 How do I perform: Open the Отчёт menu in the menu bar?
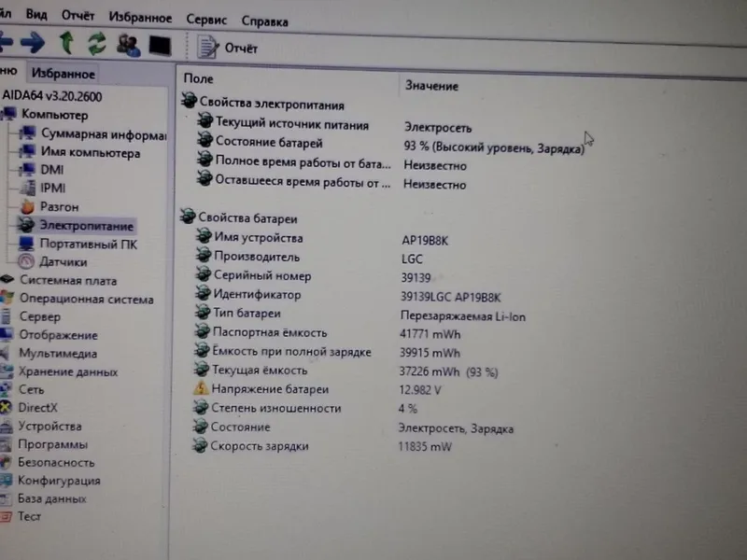(78, 16)
